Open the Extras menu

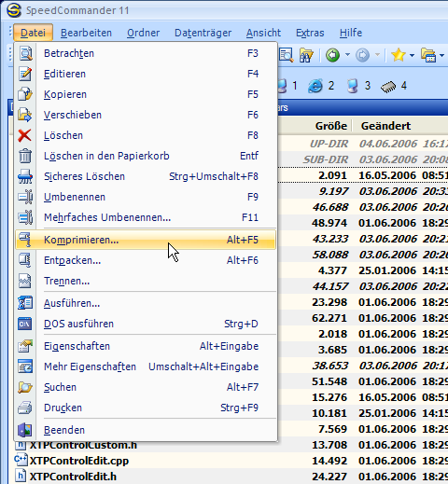[310, 33]
